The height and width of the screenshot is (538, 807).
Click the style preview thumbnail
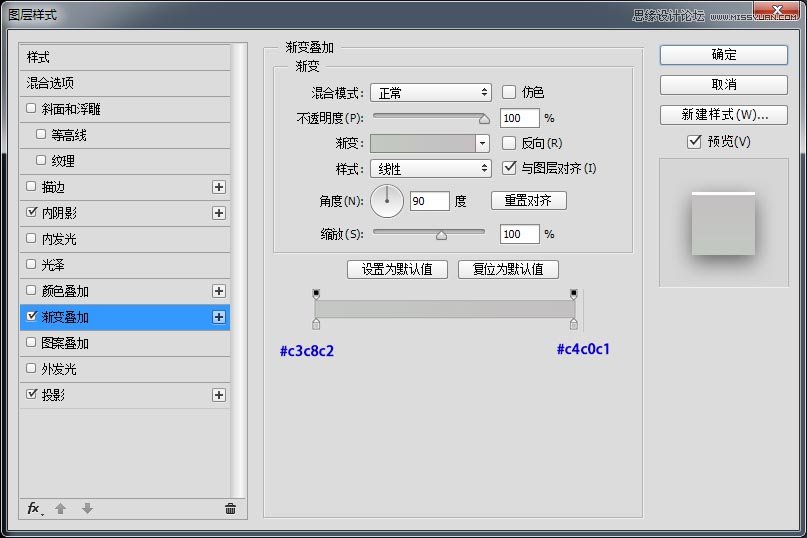tap(724, 222)
